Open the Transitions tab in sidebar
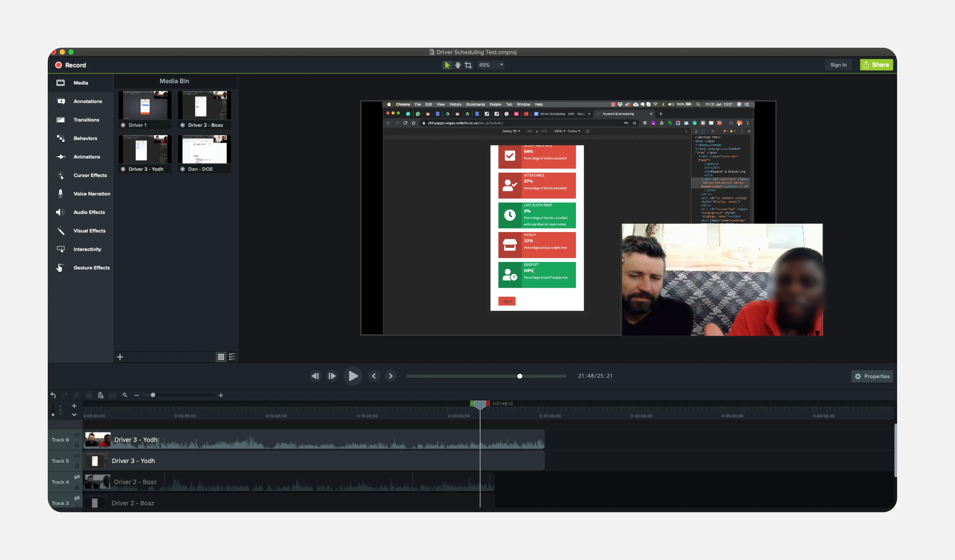The image size is (955, 560). (86, 120)
